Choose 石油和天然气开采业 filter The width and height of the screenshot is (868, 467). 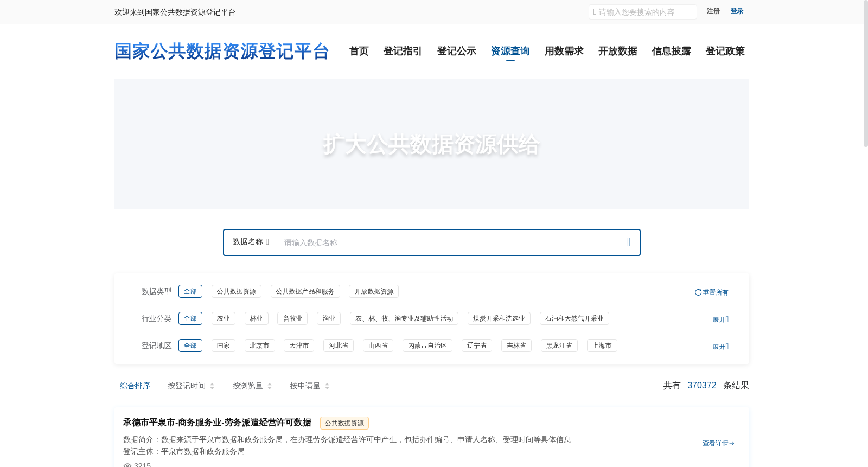575,318
